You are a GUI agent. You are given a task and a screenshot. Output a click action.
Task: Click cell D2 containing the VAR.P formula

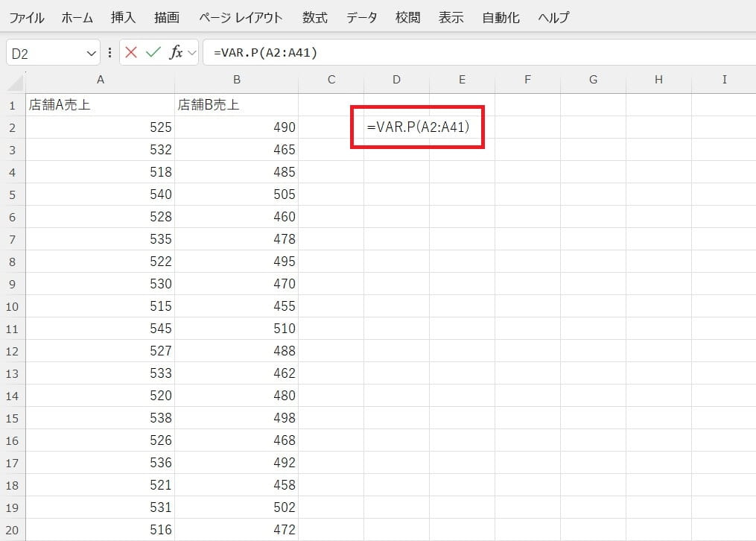pyautogui.click(x=396, y=127)
